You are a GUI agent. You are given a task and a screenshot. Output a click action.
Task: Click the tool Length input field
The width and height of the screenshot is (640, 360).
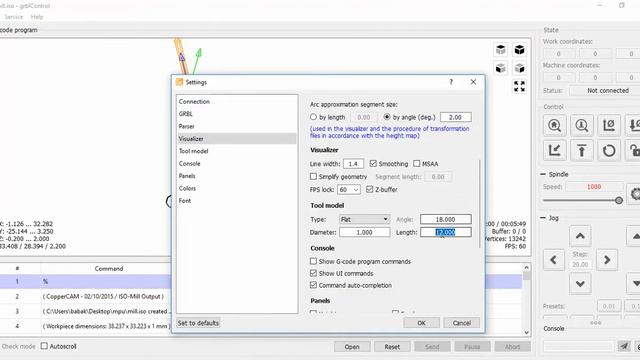(446, 232)
